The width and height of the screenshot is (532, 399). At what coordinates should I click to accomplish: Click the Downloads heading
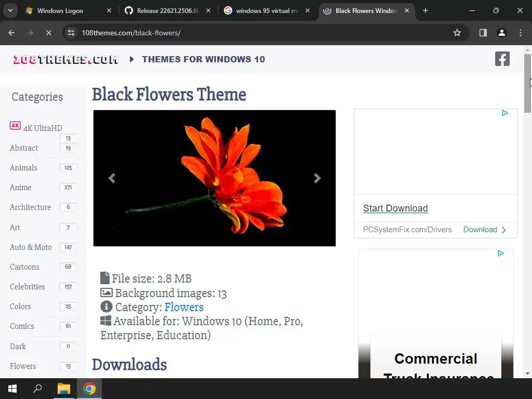(129, 364)
